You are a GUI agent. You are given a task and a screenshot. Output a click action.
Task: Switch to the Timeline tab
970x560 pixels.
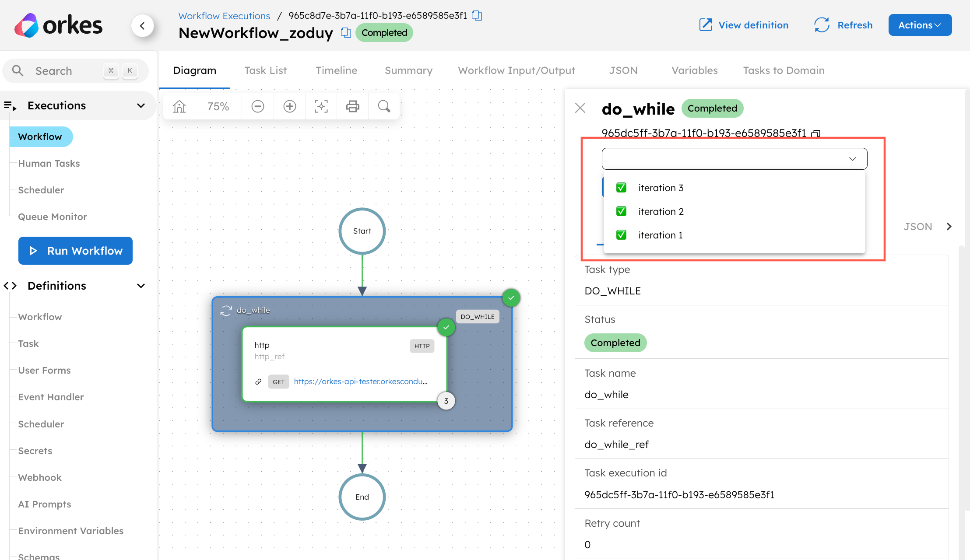(x=336, y=70)
